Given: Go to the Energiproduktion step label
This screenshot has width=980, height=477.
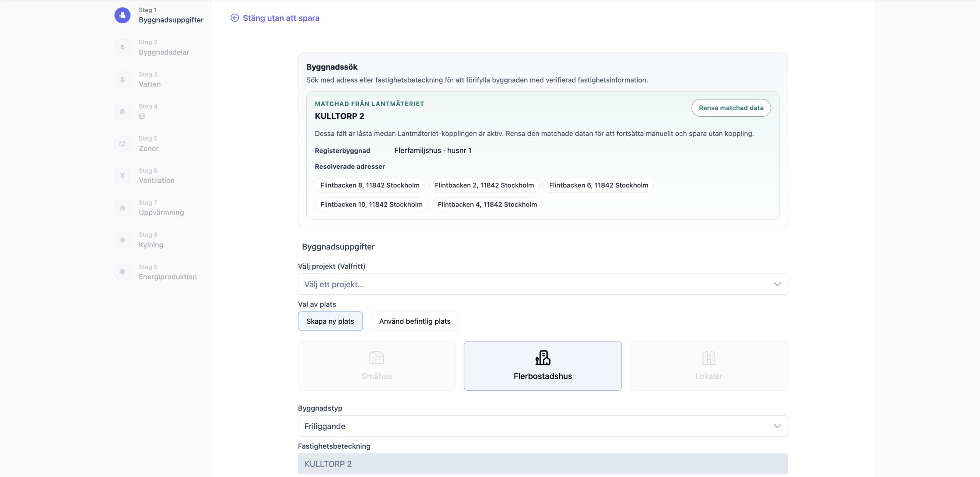Looking at the screenshot, I should 168,277.
